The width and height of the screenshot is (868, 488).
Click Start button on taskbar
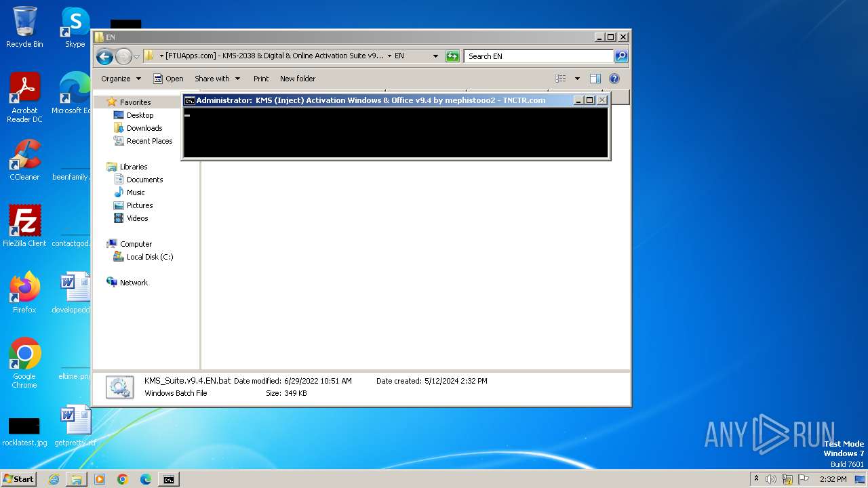19,479
